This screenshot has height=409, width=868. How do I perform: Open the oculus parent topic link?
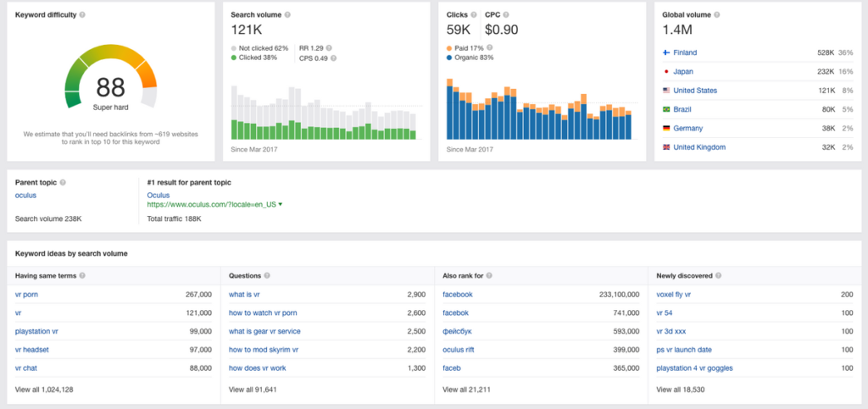click(x=26, y=195)
